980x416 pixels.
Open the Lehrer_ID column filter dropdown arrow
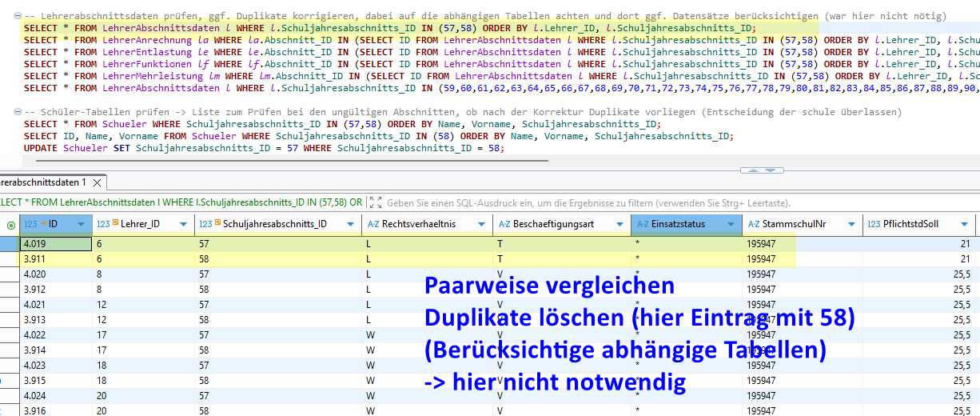point(185,225)
